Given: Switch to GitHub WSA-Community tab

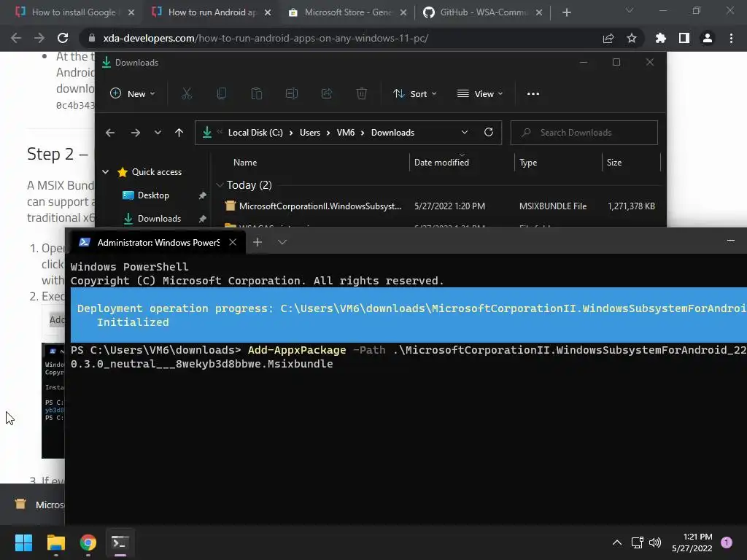Looking at the screenshot, I should [483, 12].
